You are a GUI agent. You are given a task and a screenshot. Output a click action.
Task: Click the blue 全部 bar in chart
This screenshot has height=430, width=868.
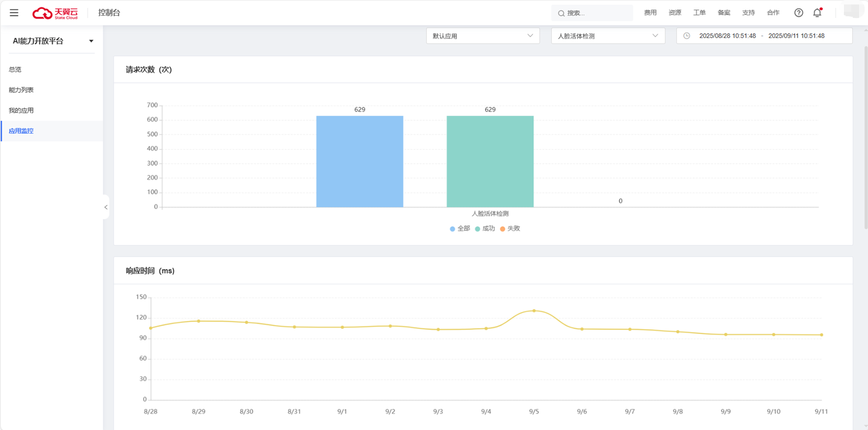[x=360, y=161]
